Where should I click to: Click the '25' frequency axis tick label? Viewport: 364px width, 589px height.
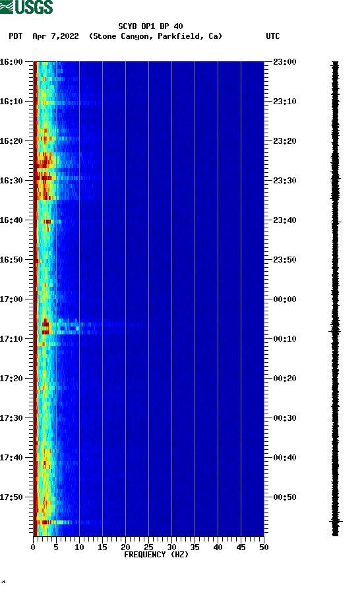(x=148, y=547)
